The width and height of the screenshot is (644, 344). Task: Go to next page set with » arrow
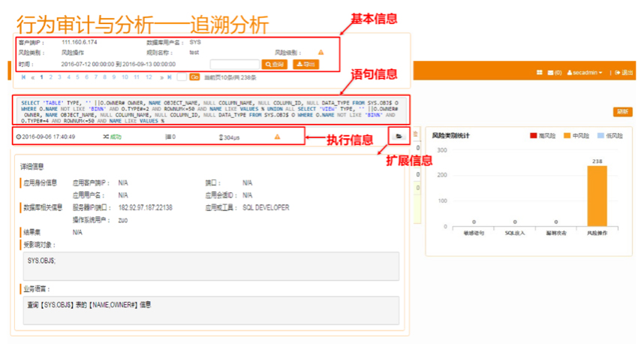(x=161, y=77)
